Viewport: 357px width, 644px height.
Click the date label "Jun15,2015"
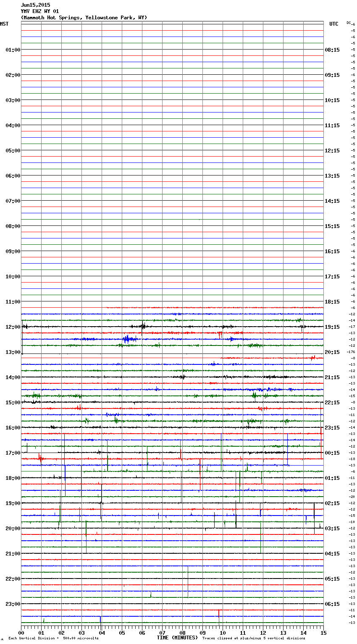pos(35,5)
